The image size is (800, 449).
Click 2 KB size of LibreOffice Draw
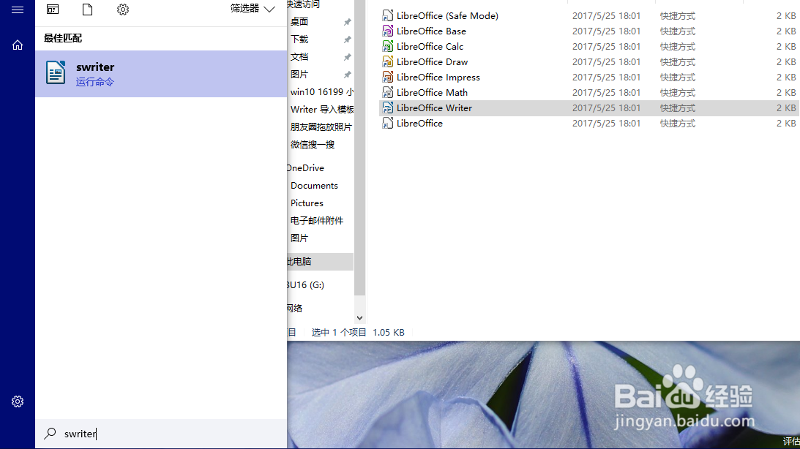tap(786, 62)
